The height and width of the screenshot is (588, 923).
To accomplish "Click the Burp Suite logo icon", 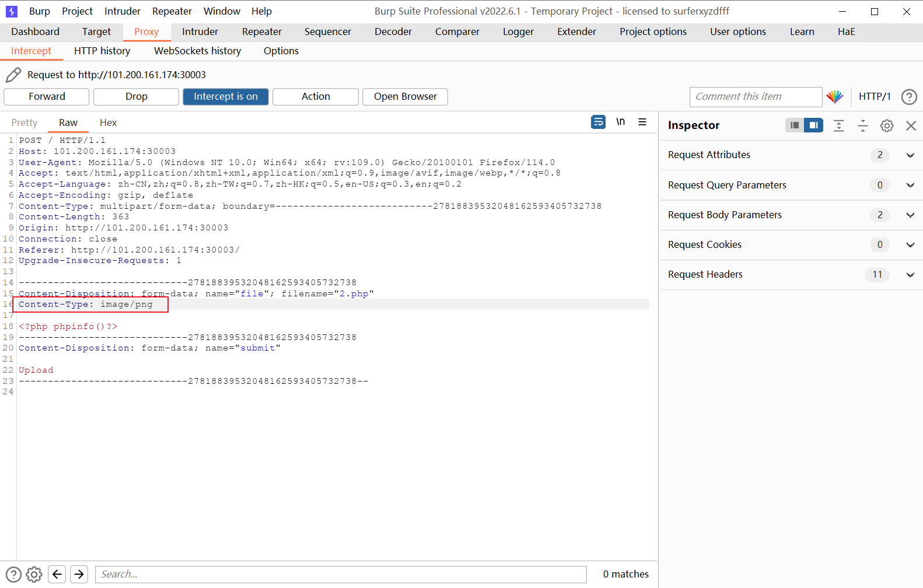I will 12,11.
